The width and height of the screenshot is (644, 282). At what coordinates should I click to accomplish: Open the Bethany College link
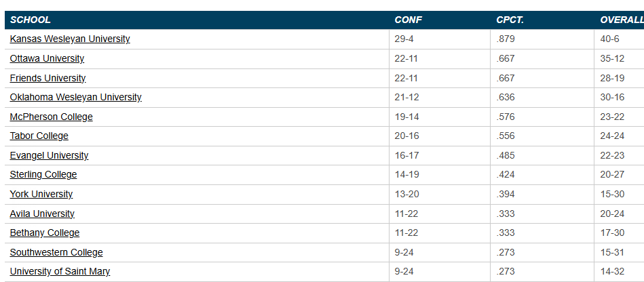click(44, 233)
